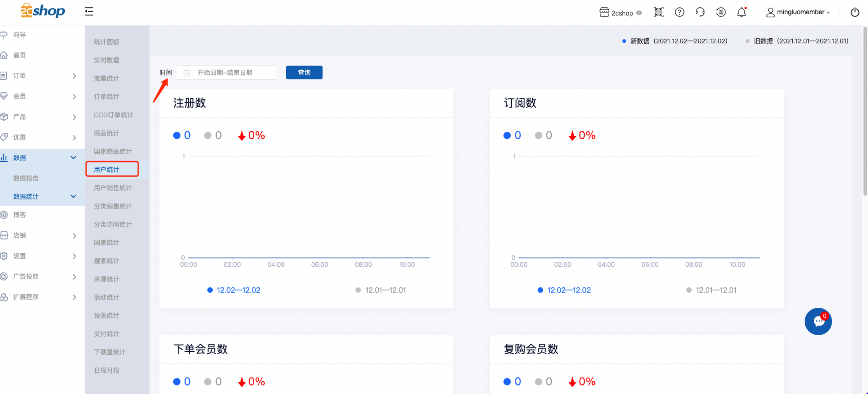Collapse the 数据 menu chevron
This screenshot has width=868, height=394.
(73, 157)
